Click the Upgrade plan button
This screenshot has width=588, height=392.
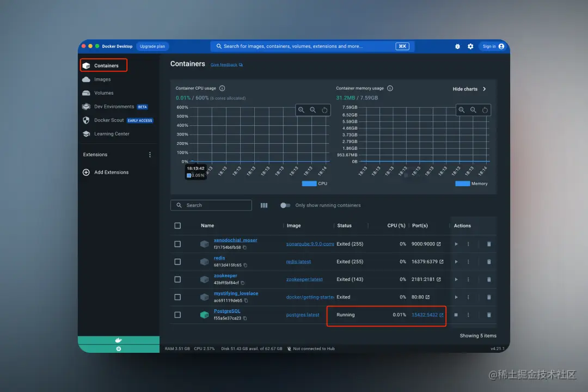(152, 46)
